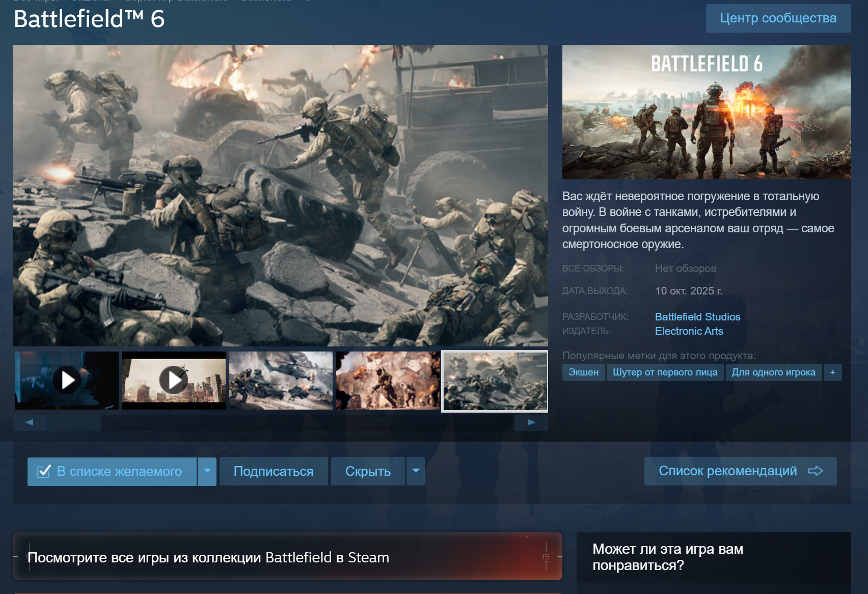Toggle the В списке желаемого wishlist button
The width and height of the screenshot is (868, 594).
pyautogui.click(x=112, y=471)
